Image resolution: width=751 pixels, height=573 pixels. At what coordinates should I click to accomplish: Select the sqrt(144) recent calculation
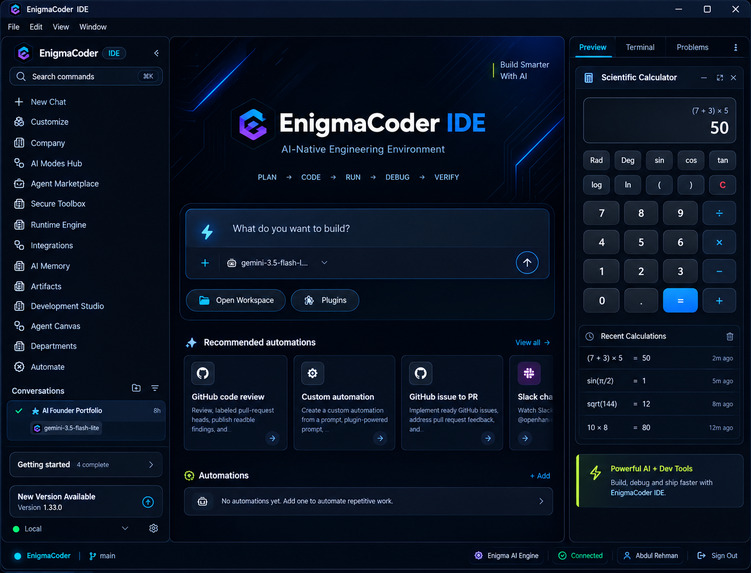[x=660, y=404]
